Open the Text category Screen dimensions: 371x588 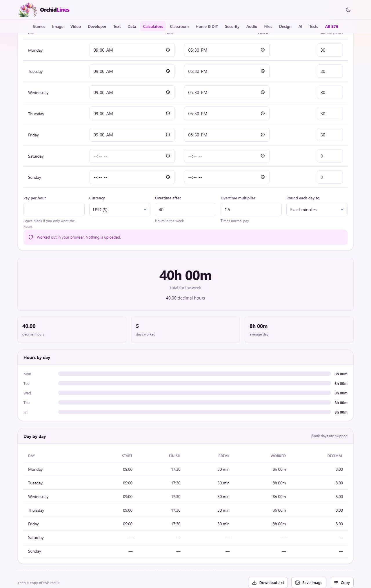[117, 26]
